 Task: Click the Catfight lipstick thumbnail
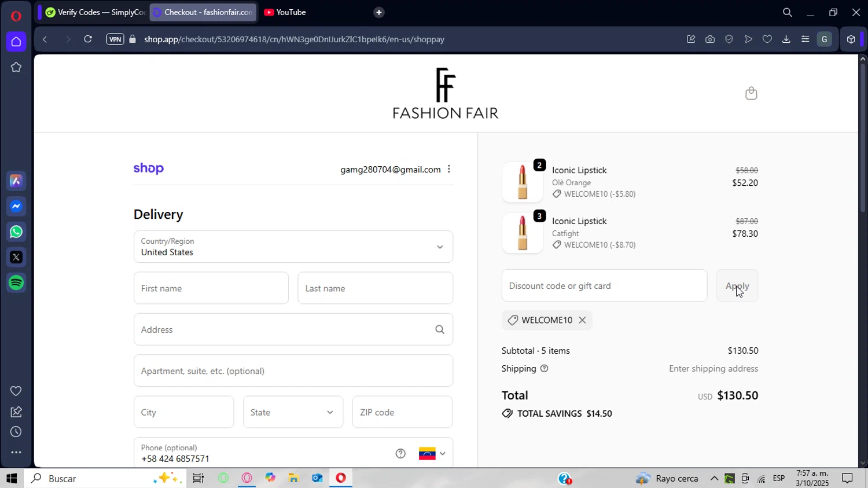523,233
